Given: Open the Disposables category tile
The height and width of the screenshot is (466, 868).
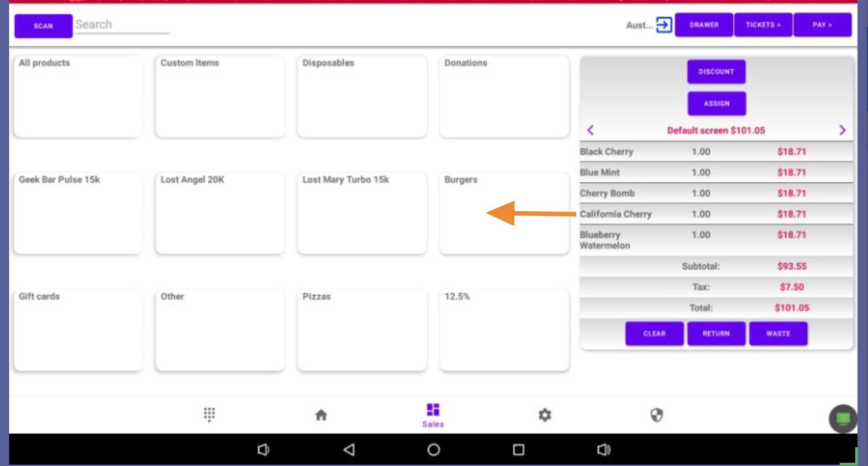Looking at the screenshot, I should point(362,96).
